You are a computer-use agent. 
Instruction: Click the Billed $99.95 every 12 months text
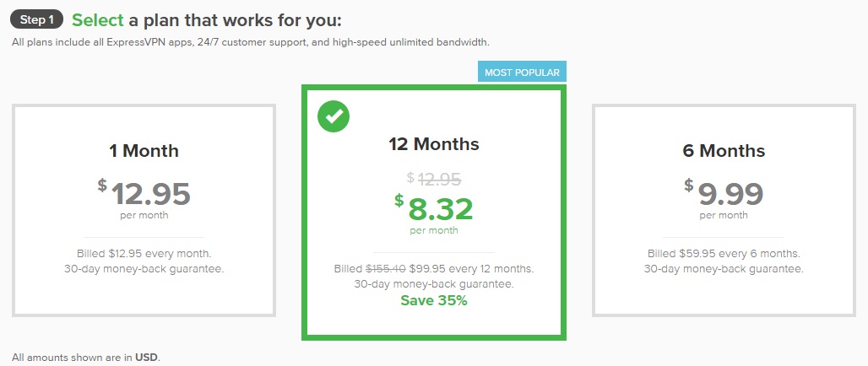pyautogui.click(x=434, y=269)
